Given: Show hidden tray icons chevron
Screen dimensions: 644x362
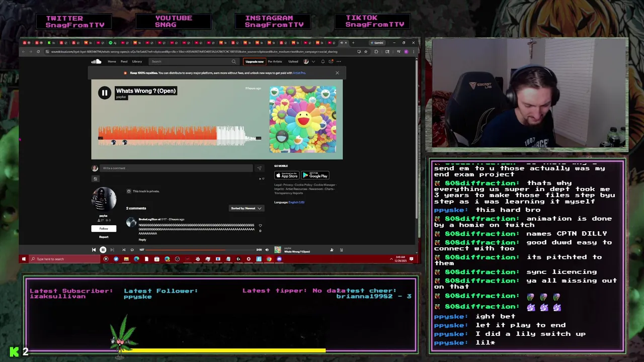Looking at the screenshot, I should click(x=391, y=259).
